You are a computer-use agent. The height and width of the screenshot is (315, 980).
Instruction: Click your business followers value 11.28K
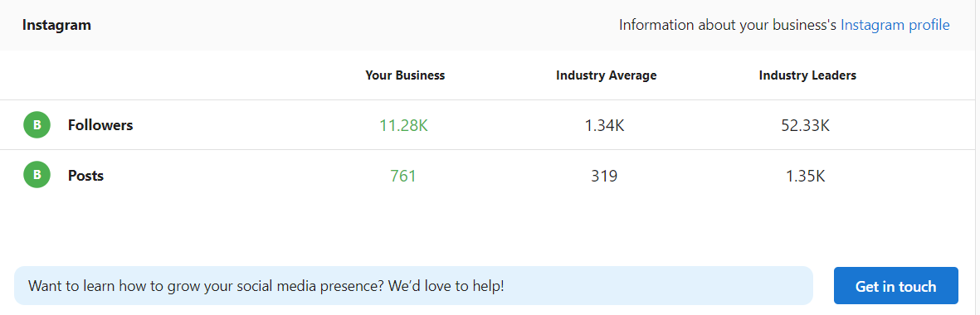(x=404, y=125)
